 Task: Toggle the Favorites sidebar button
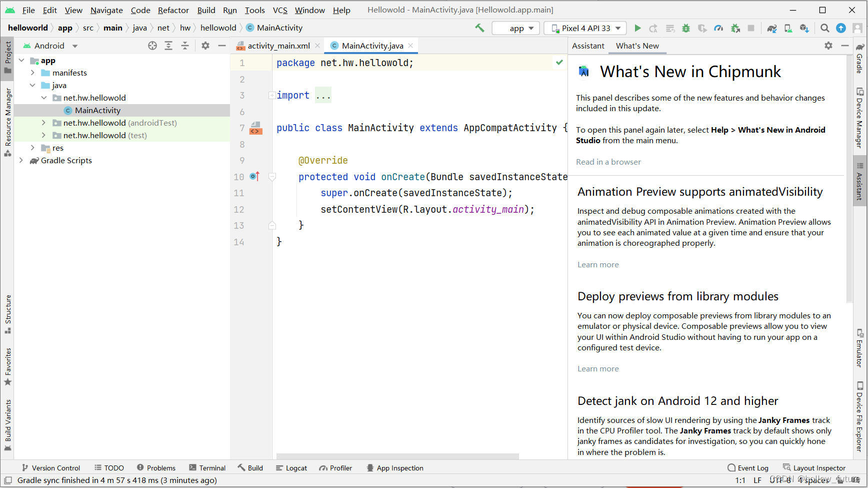pos(7,366)
